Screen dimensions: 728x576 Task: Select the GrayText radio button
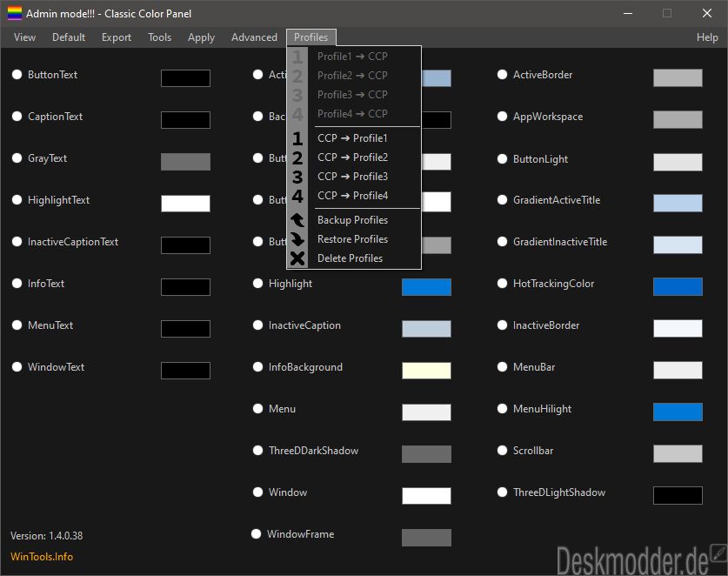(x=17, y=158)
